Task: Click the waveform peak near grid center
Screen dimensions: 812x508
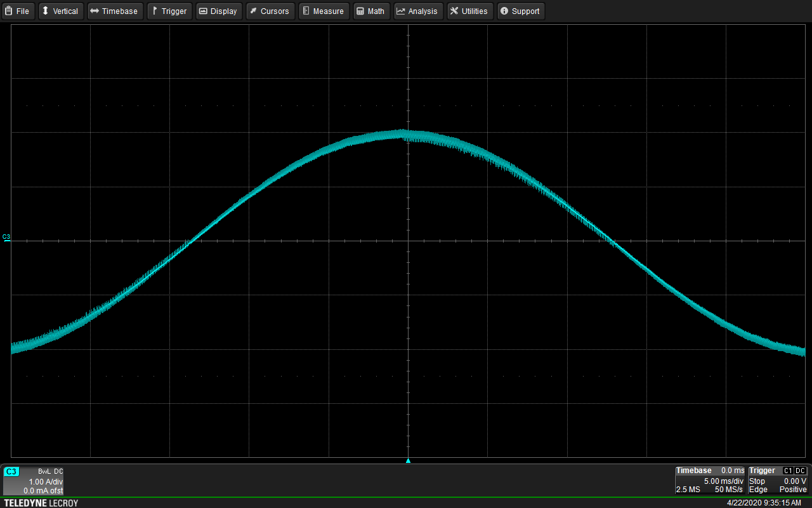Action: click(402, 133)
